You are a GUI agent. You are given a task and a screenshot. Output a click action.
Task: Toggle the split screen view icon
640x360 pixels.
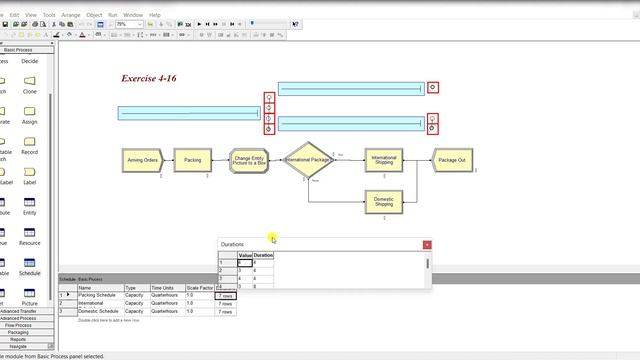point(100,24)
